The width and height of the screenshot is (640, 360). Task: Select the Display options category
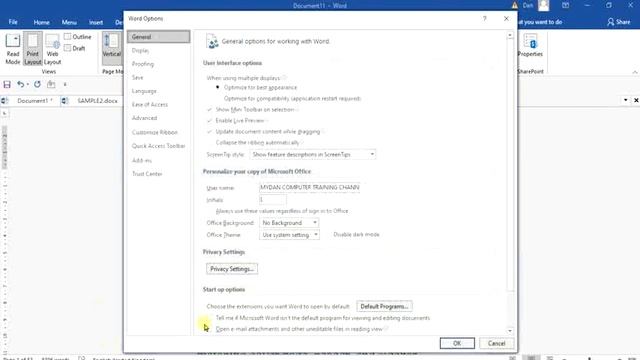[x=158, y=50]
